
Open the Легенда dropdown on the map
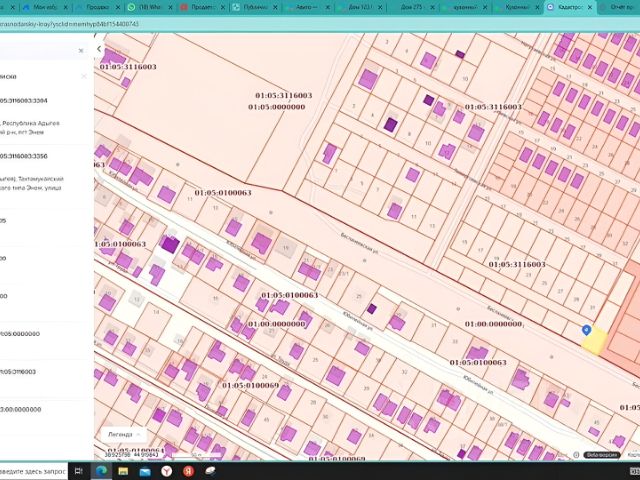(124, 434)
